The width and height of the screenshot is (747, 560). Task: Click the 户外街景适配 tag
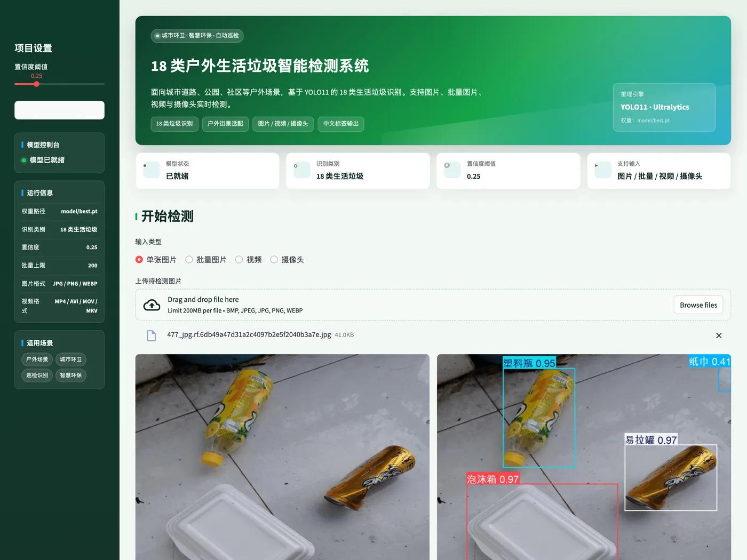(x=225, y=124)
